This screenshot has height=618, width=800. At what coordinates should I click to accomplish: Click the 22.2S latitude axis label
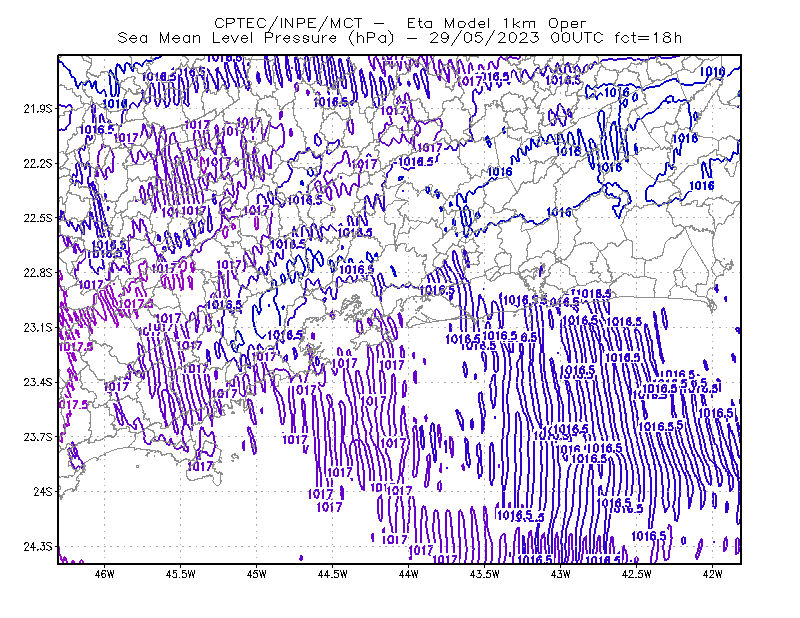pos(38,163)
